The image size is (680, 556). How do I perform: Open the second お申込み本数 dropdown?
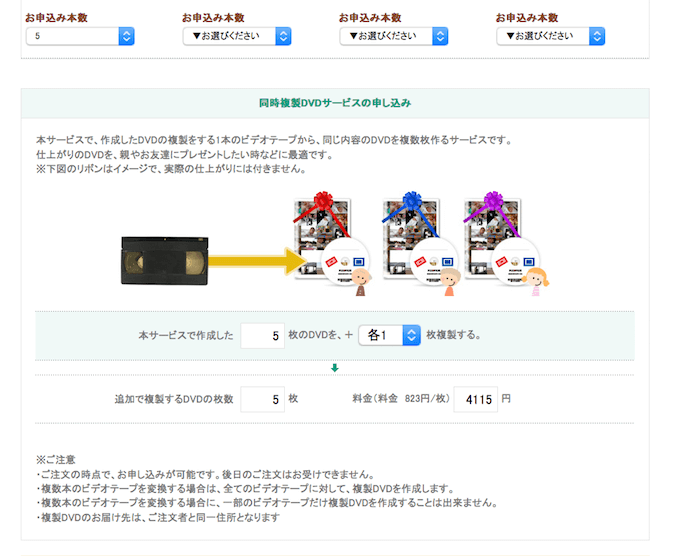tap(237, 36)
